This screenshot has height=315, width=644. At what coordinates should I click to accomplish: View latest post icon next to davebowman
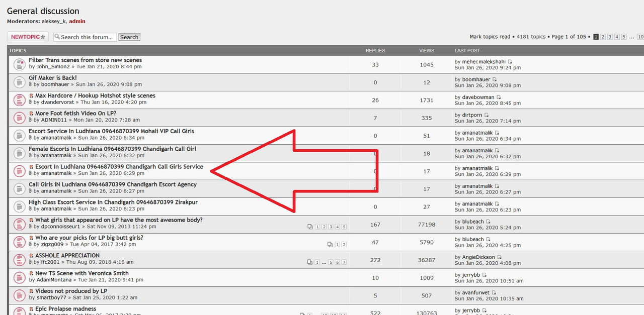[x=499, y=97]
